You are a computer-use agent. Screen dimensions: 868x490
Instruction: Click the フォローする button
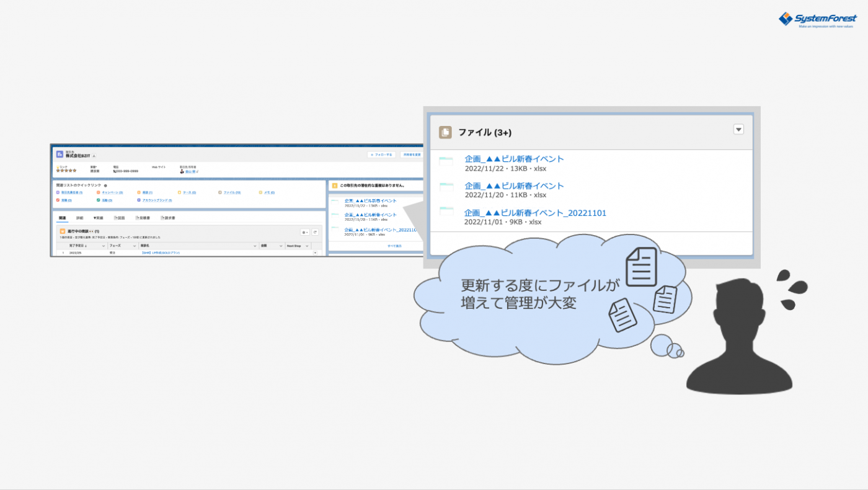tap(381, 154)
